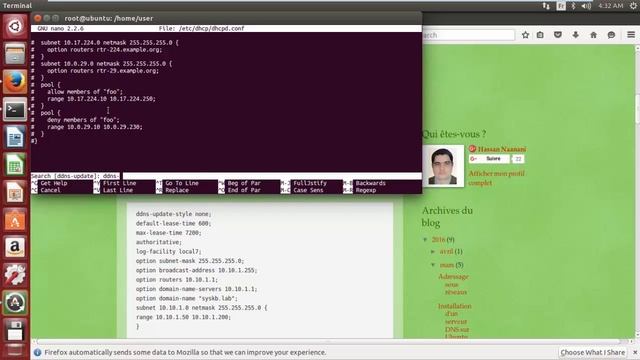Click Regexp in nano shortcuts
The width and height of the screenshot is (640, 360).
pos(365,190)
